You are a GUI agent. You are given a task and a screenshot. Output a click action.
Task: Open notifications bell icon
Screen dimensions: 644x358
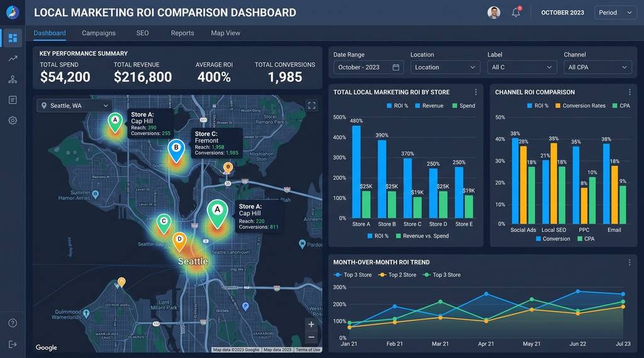(516, 13)
